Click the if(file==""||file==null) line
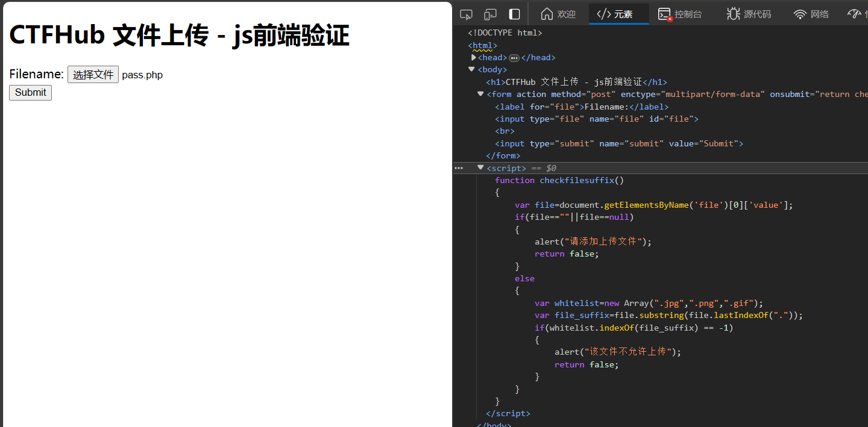The image size is (868, 427). (574, 217)
